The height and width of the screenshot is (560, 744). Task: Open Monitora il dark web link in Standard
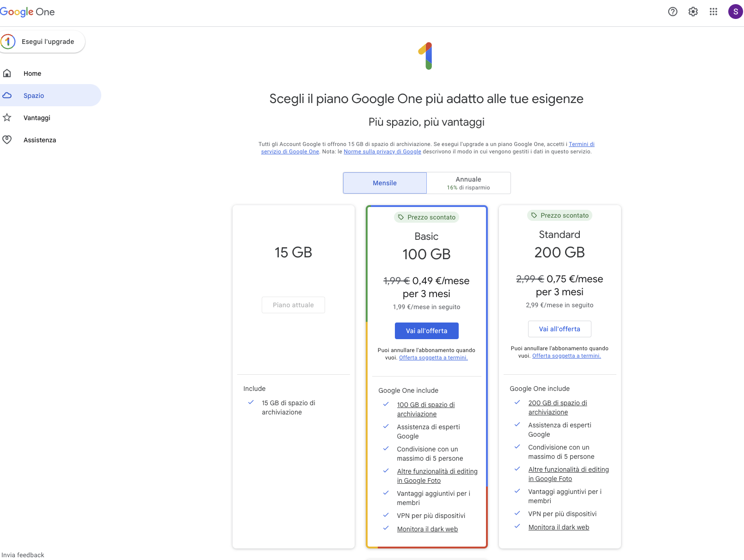559,527
